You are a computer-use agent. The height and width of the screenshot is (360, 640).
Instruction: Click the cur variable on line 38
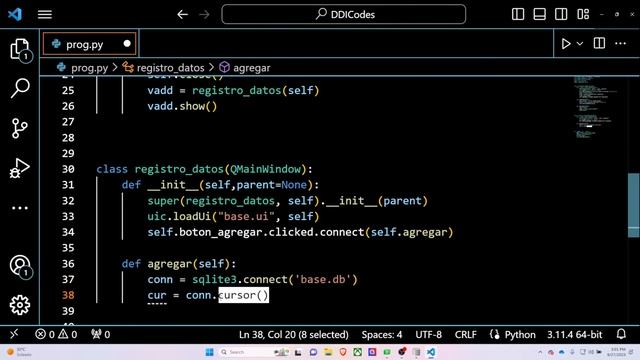coord(157,295)
